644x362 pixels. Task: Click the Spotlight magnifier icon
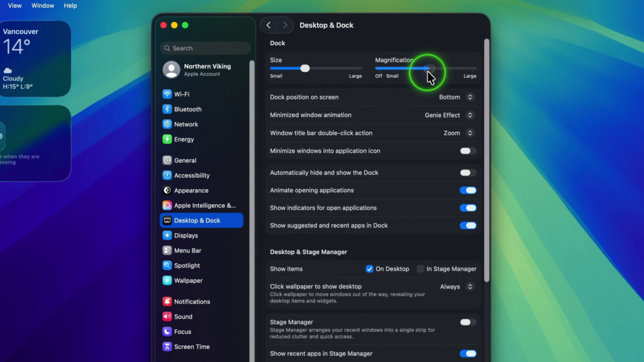[x=167, y=266]
